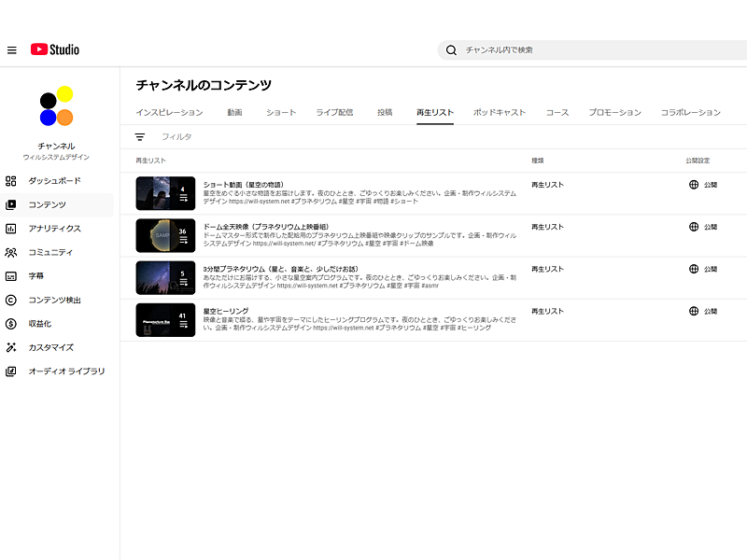The width and height of the screenshot is (747, 560).
Task: Change visibility of 星空ヒーリング playlist
Action: [x=703, y=311]
